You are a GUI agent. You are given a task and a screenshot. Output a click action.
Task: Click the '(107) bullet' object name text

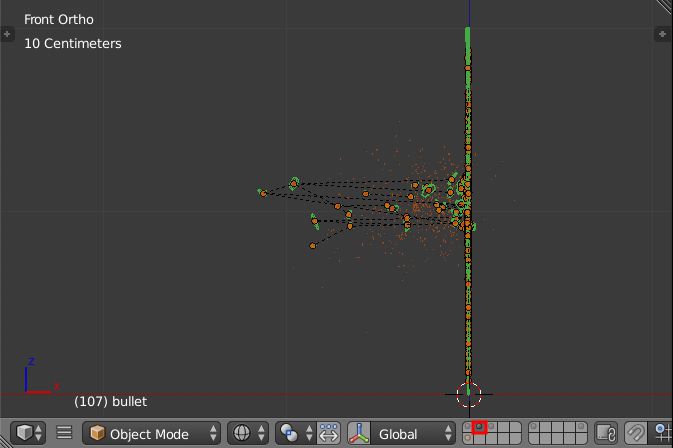point(111,402)
